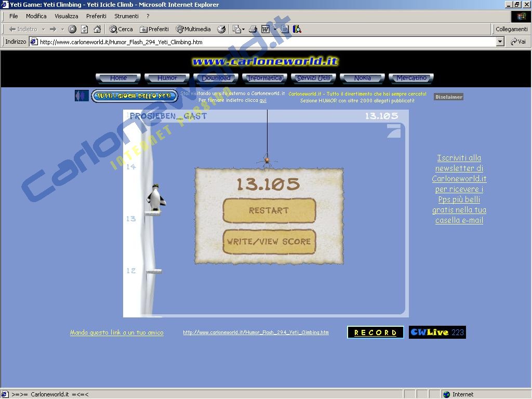
Task: Click the forward arrow toolbar button
Action: tap(53, 29)
